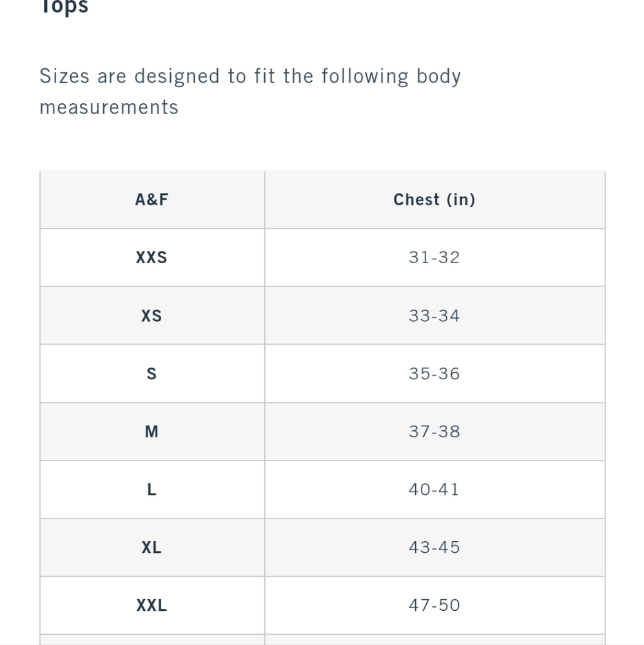The width and height of the screenshot is (644, 645).
Task: Click the 40-41 chest measurement cell
Action: point(434,490)
